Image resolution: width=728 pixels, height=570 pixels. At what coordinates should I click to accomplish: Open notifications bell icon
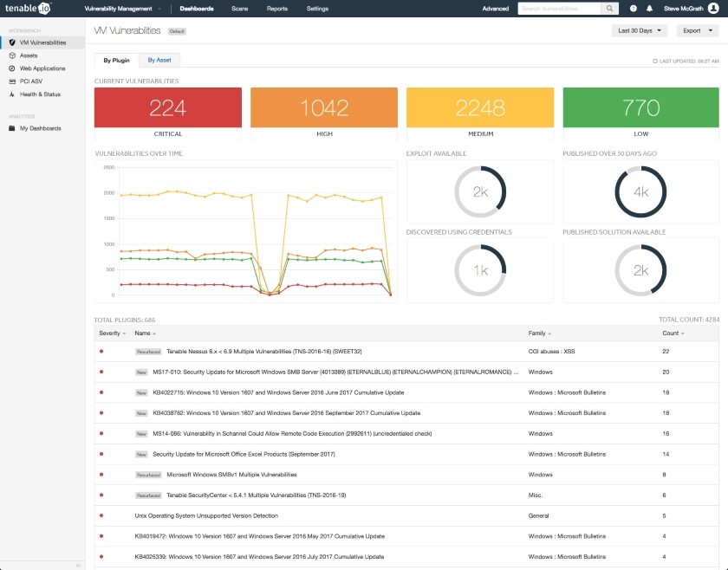pyautogui.click(x=649, y=9)
